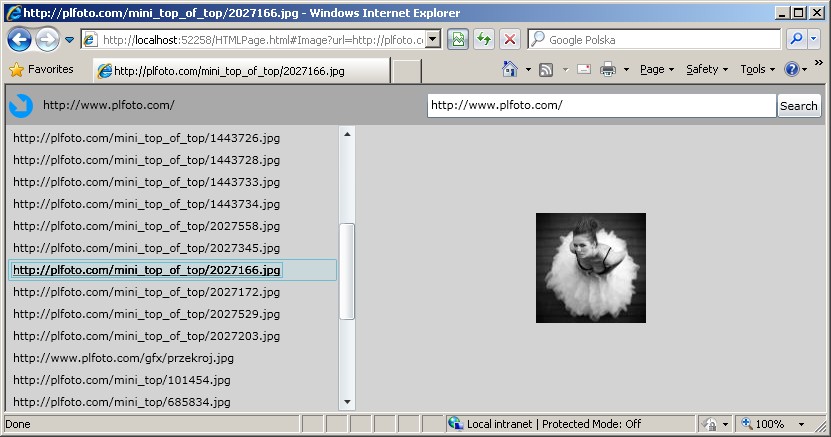Expand the Help dropdown arrow
Viewport: 831px width, 437px height.
[x=805, y=69]
